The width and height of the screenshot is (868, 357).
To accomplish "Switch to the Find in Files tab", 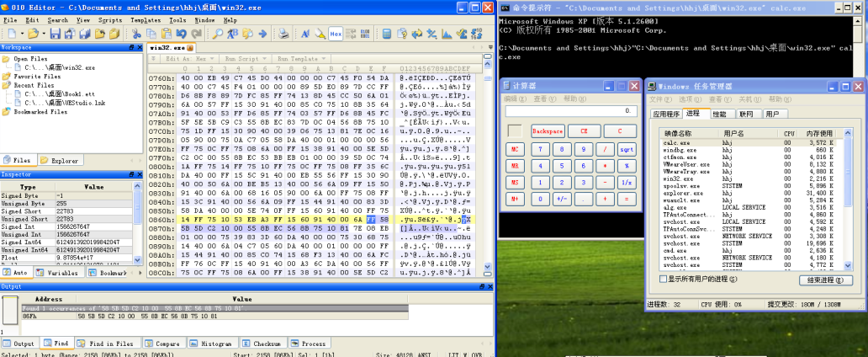I will point(108,344).
